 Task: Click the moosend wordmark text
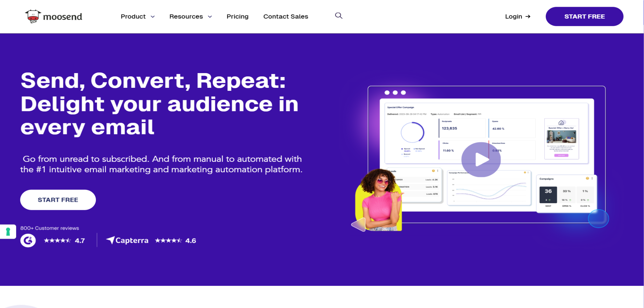point(63,17)
